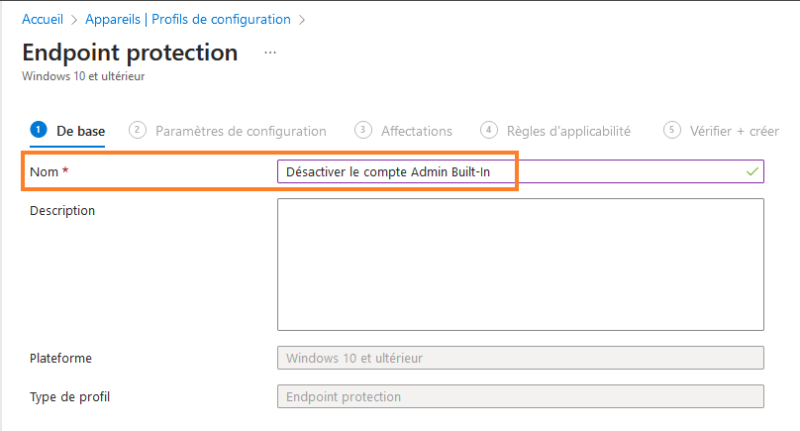Click the green validation checkmark in Nom

pyautogui.click(x=752, y=172)
